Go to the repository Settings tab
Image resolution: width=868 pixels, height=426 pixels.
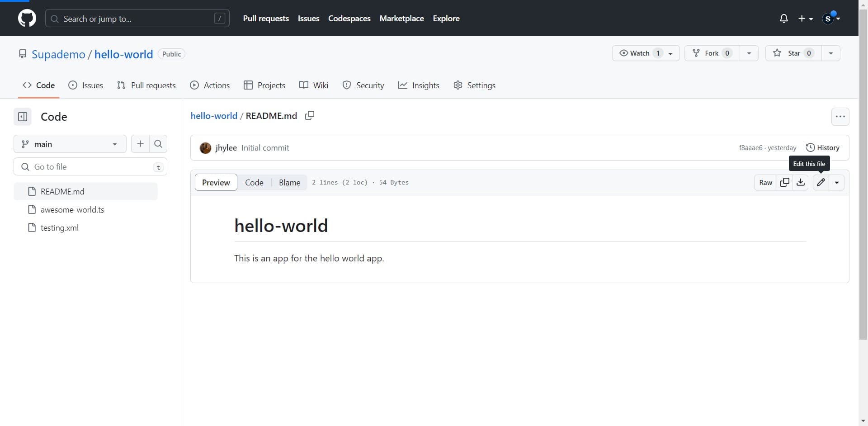pyautogui.click(x=474, y=85)
